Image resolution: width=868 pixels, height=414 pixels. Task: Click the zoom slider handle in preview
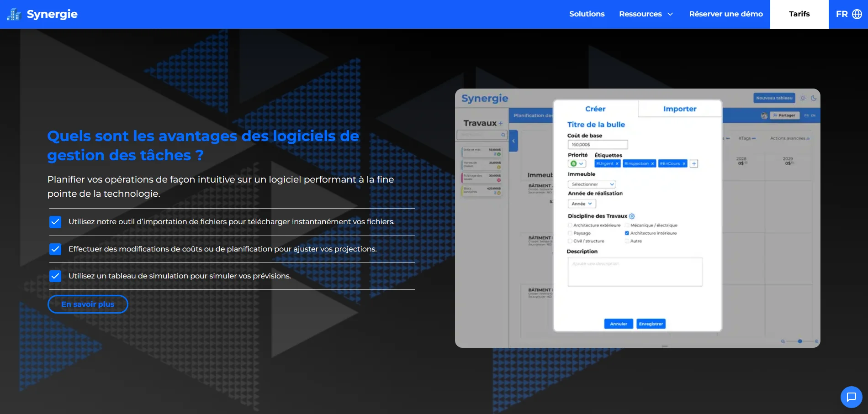800,341
